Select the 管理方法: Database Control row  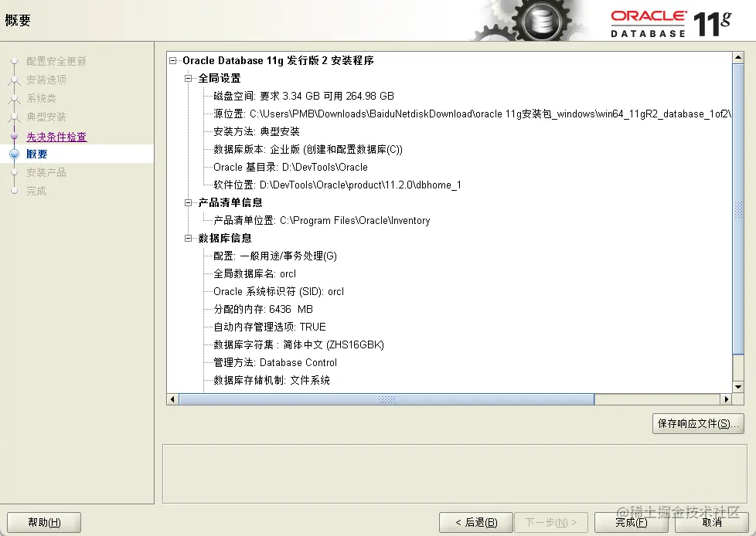[275, 363]
